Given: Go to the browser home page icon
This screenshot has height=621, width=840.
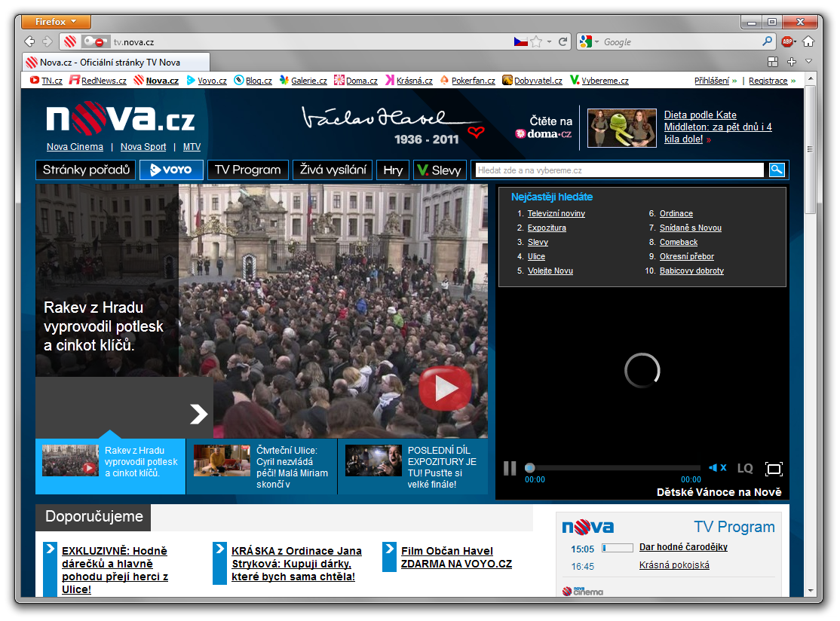Looking at the screenshot, I should [x=808, y=41].
